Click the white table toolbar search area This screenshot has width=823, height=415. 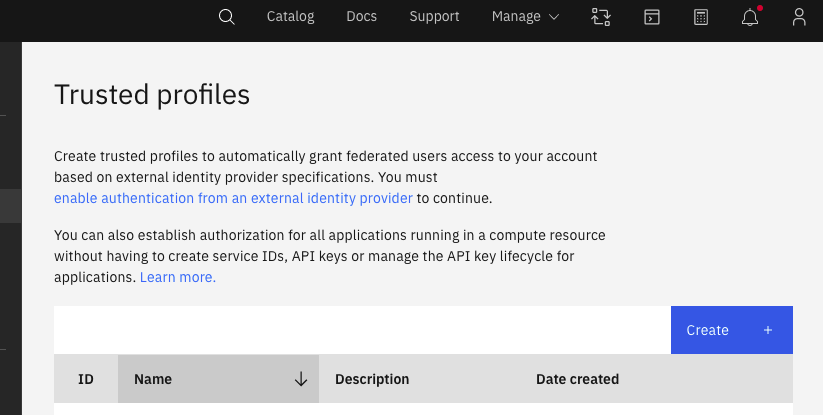pos(361,330)
